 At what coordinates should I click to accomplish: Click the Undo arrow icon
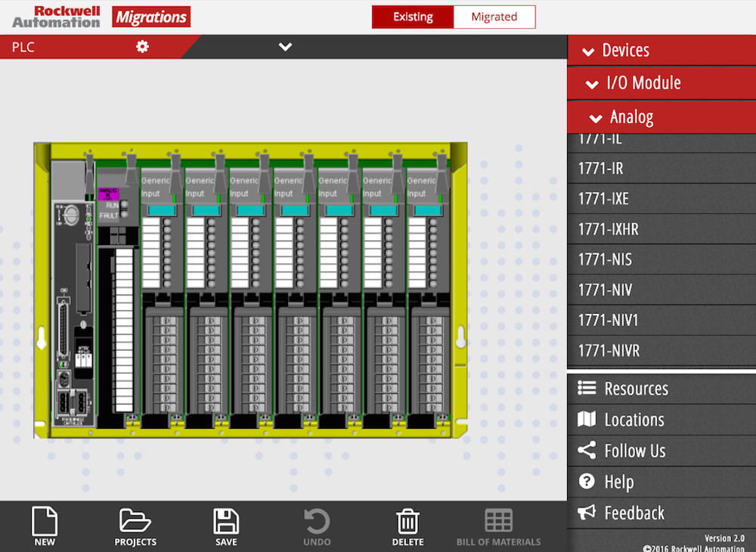pos(317,522)
